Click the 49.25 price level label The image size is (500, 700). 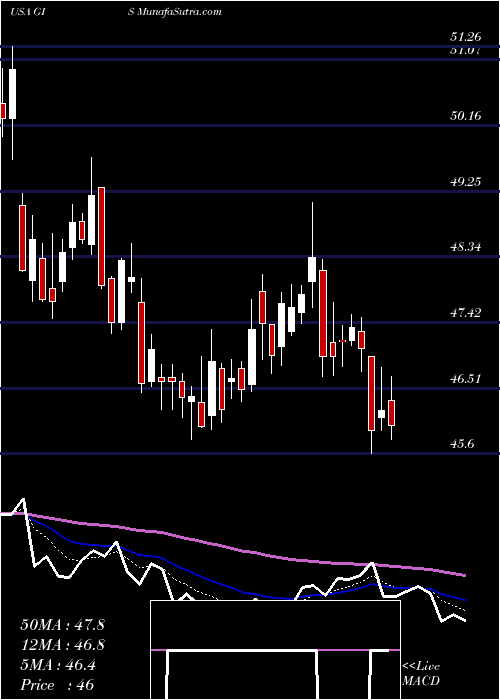click(x=465, y=182)
